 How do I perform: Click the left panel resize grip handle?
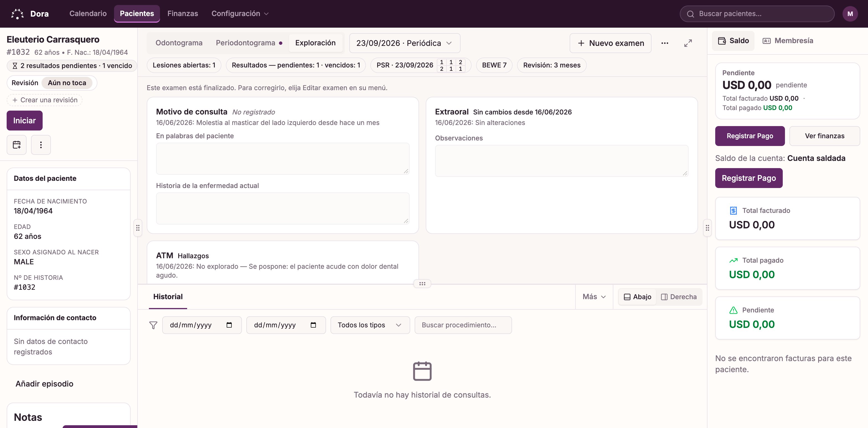(138, 228)
